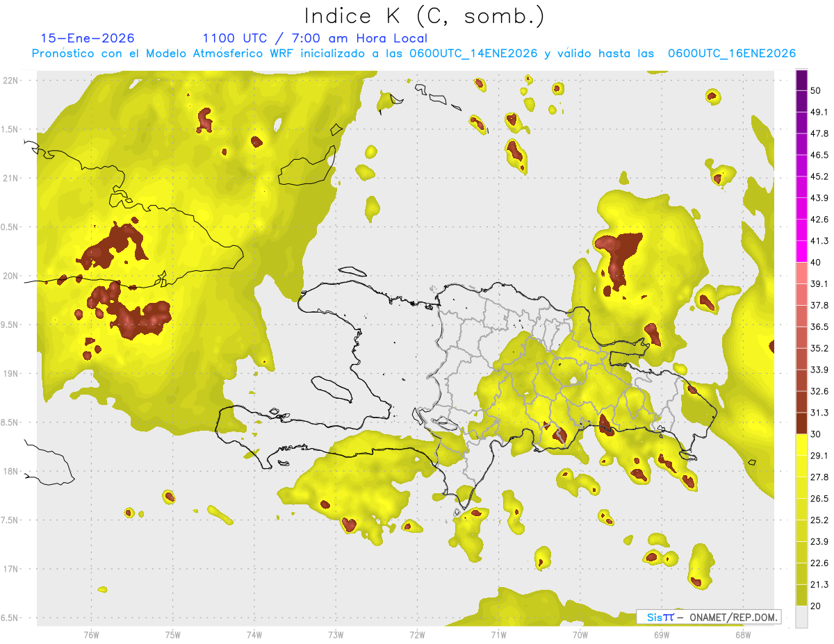Click legend value "29.1"

(x=820, y=456)
